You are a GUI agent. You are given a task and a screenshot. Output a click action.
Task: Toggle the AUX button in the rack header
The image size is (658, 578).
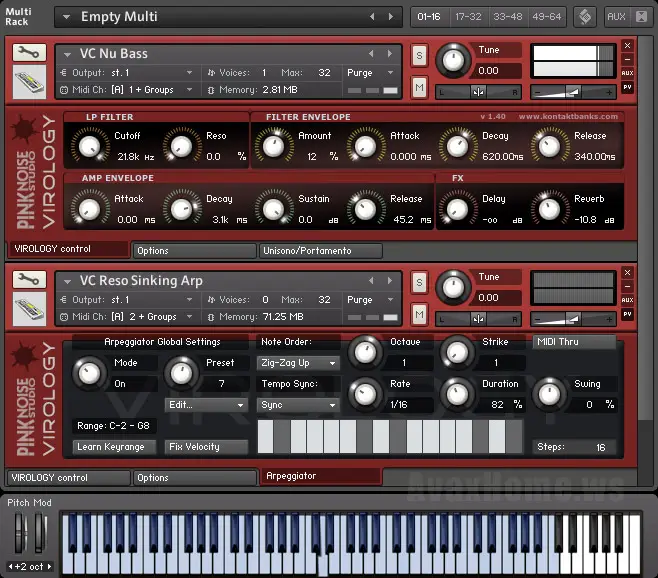pyautogui.click(x=616, y=17)
